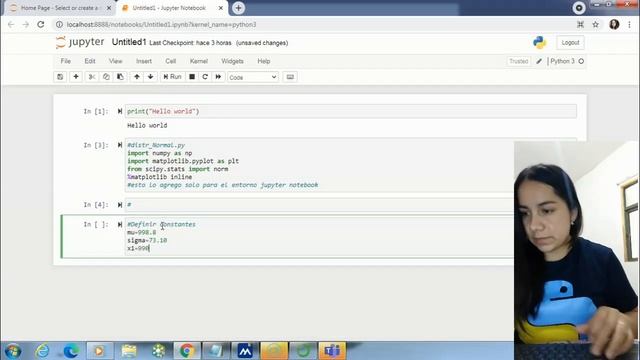The height and width of the screenshot is (360, 640).
Task: Run cell In [4] using its run icon
Action: (x=120, y=204)
